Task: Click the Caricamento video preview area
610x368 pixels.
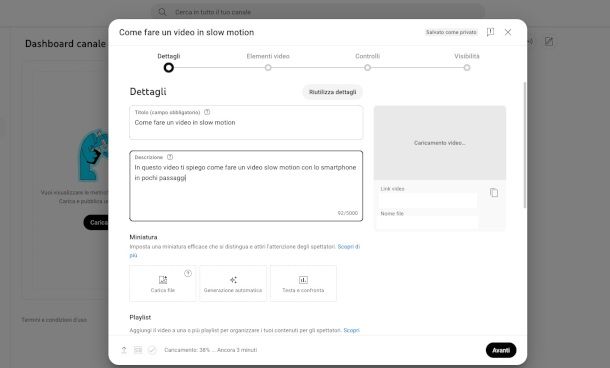Action: coord(440,143)
